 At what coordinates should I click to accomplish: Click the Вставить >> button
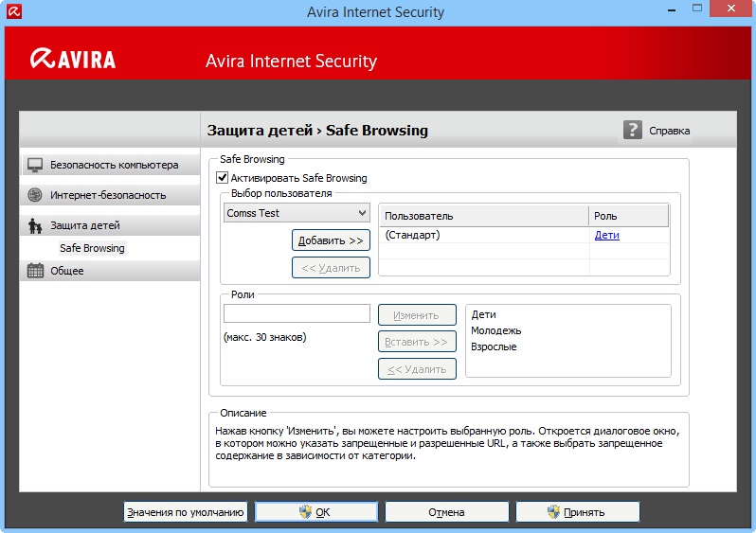(417, 342)
